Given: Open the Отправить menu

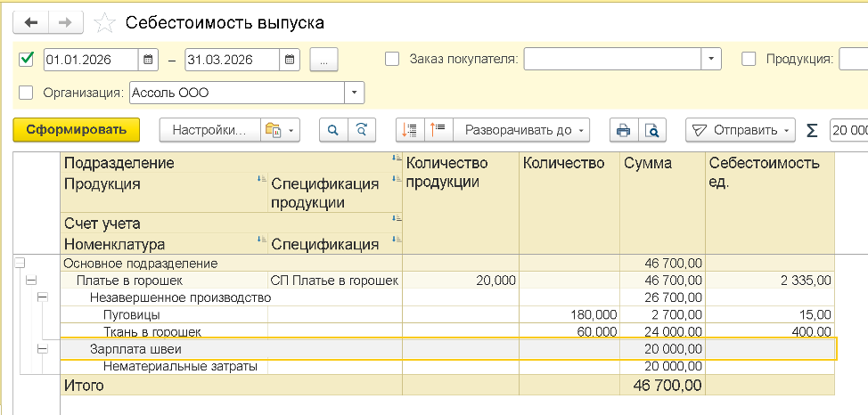Looking at the screenshot, I should pos(740,130).
